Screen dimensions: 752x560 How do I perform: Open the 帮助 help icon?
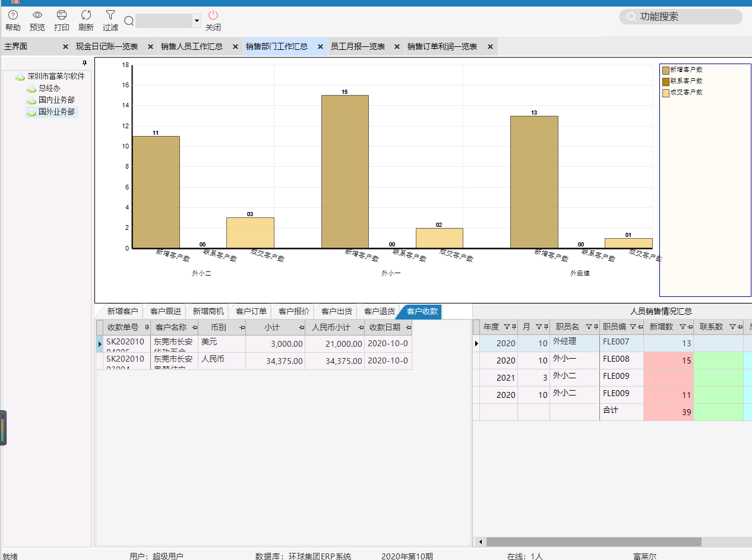(12, 15)
